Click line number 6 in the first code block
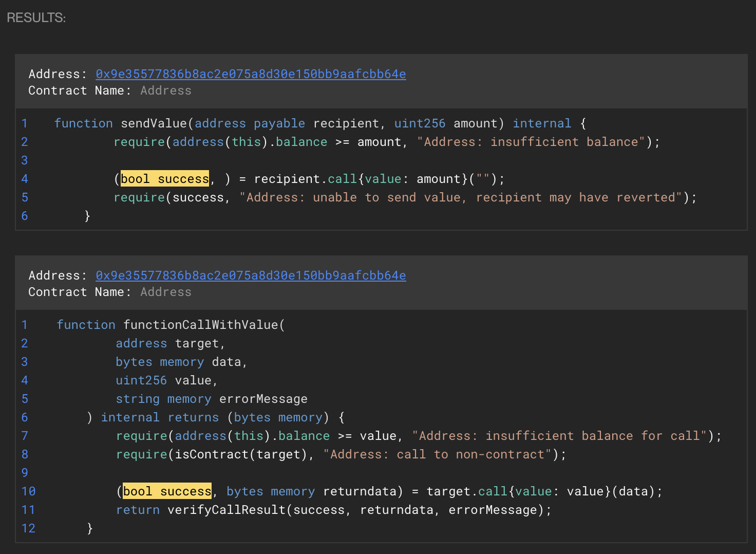This screenshot has width=756, height=554. [25, 216]
